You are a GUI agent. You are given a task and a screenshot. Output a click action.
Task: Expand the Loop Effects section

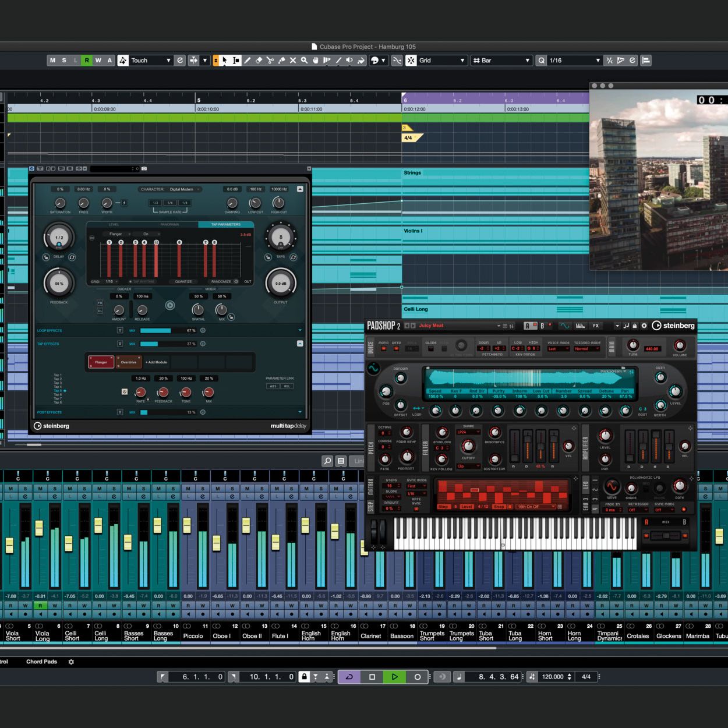[300, 330]
